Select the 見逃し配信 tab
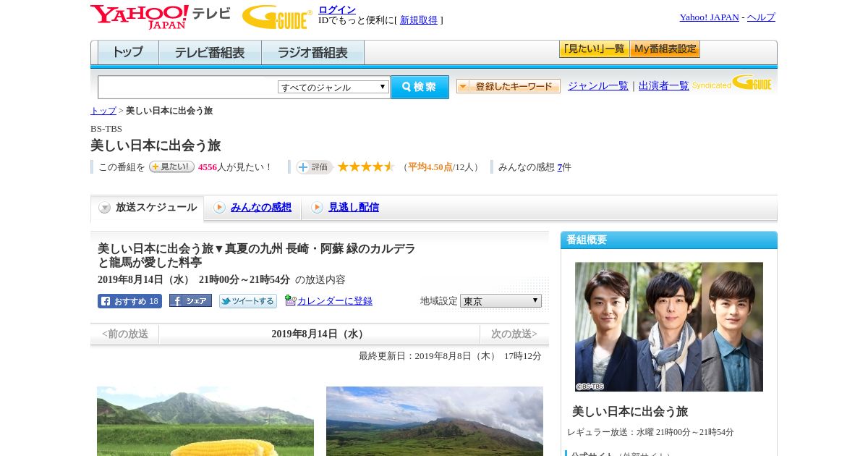This screenshot has height=456, width=868. tap(346, 208)
